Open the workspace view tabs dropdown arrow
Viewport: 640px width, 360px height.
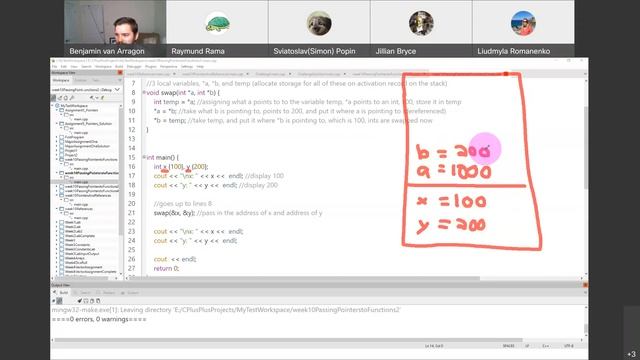tap(120, 80)
